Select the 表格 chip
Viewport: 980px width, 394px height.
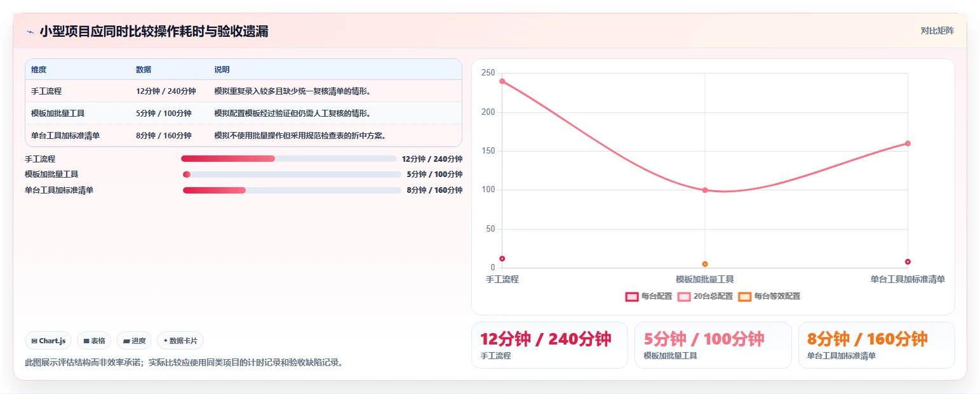tap(94, 341)
